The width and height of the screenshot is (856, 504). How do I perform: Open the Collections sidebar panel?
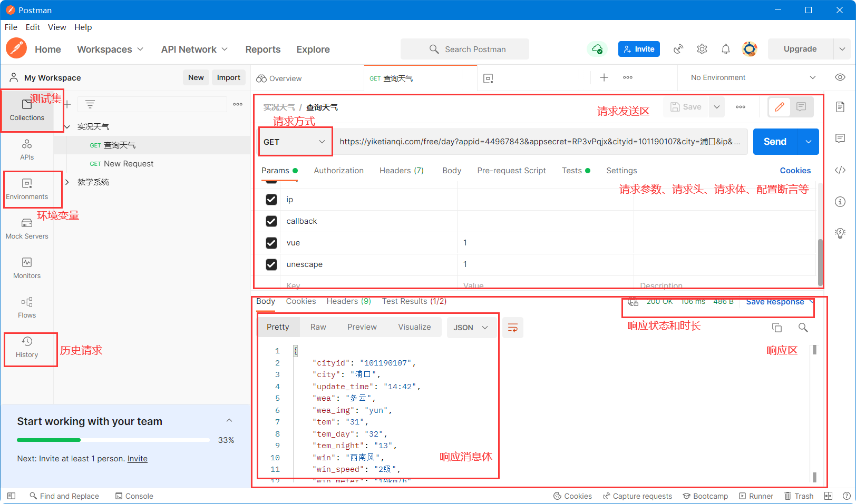pyautogui.click(x=27, y=110)
